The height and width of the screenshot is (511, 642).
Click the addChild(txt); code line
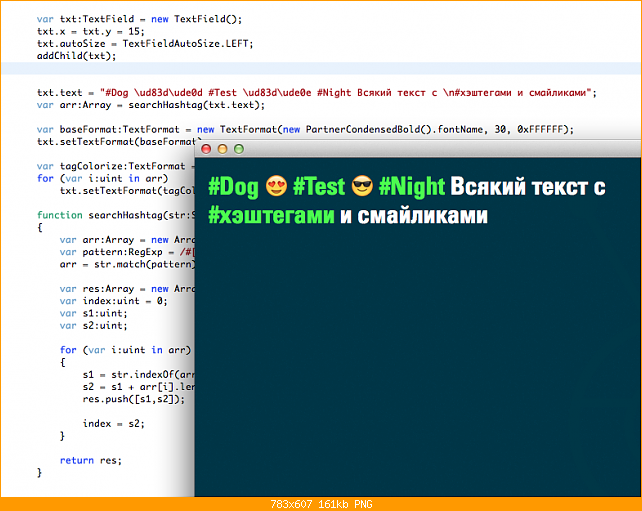point(77,56)
